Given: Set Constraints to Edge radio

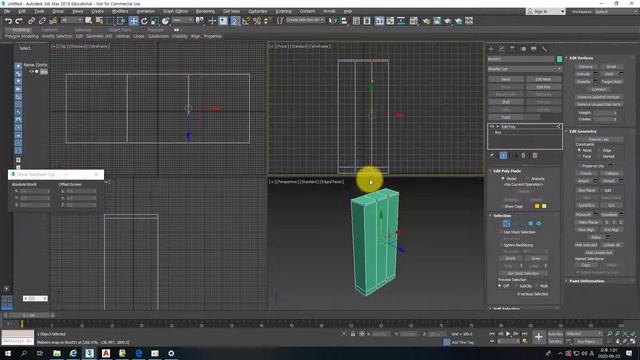Looking at the screenshot, I should point(599,150).
